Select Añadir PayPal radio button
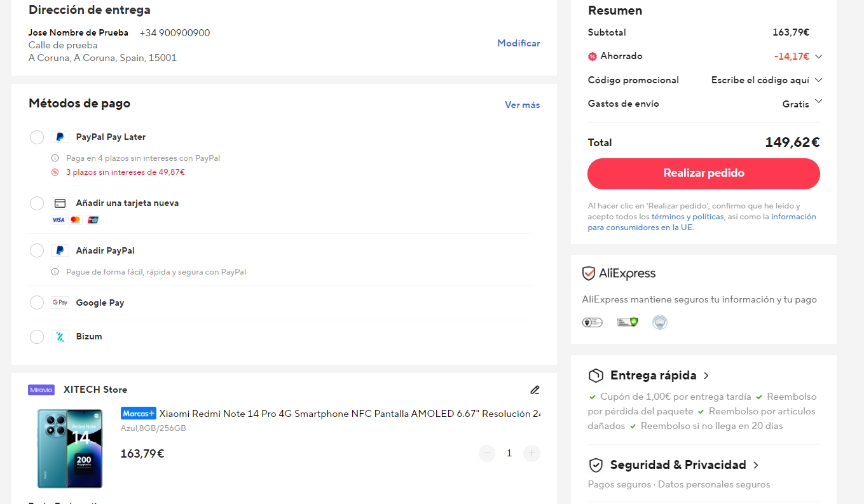 pos(37,250)
